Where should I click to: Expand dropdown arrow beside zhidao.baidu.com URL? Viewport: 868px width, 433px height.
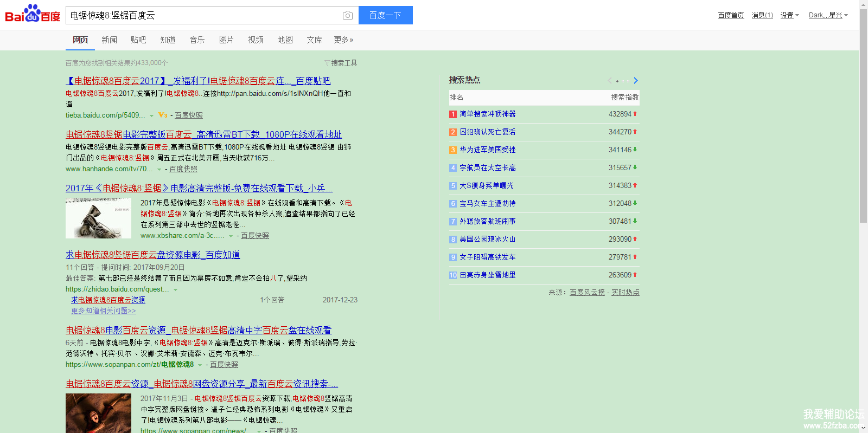pyautogui.click(x=175, y=289)
